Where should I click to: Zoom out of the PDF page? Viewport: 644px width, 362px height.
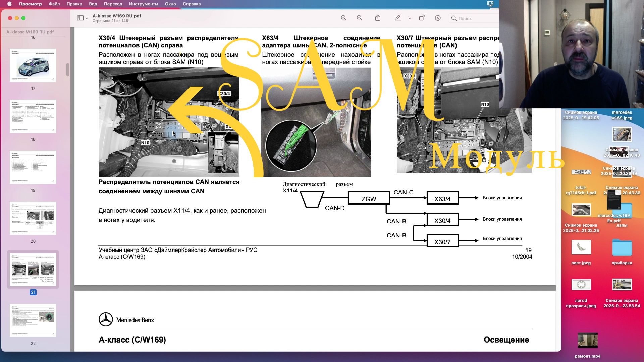(343, 18)
